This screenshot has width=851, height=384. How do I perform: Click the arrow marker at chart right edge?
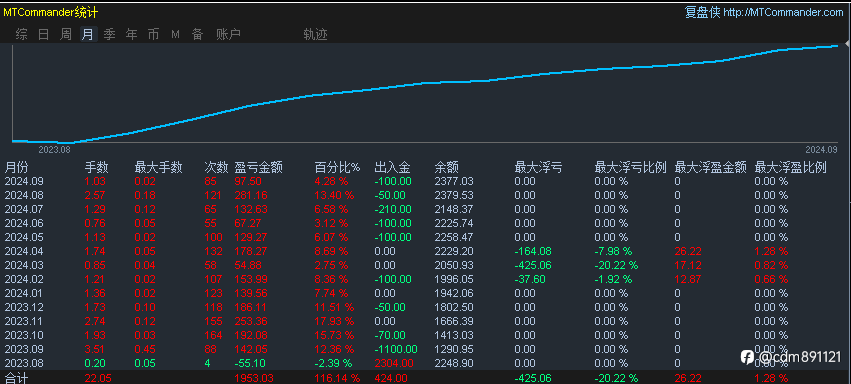(847, 44)
